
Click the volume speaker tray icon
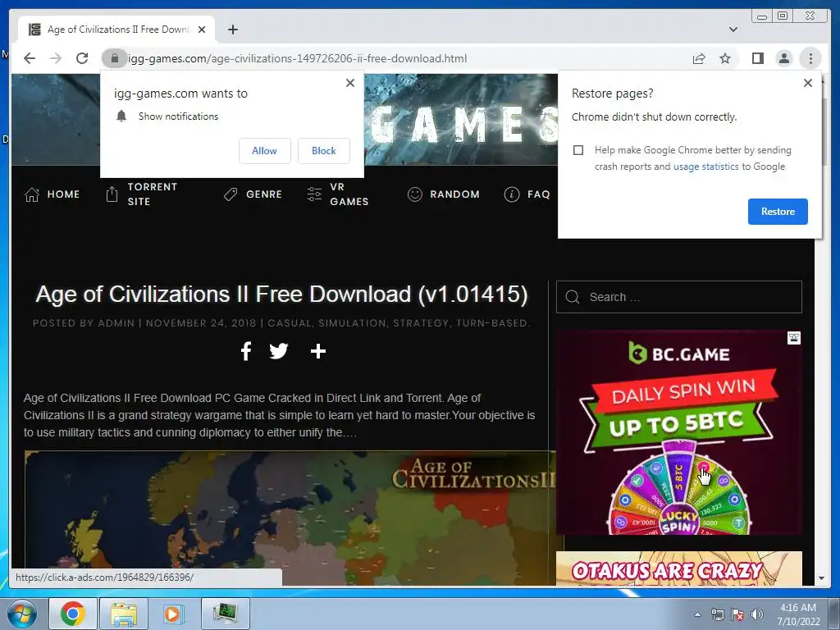(756, 615)
